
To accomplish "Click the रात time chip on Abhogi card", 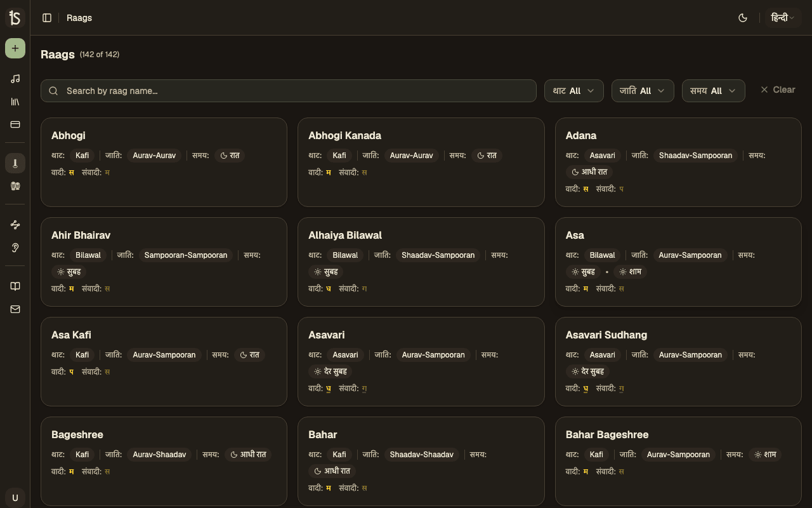I will point(230,156).
